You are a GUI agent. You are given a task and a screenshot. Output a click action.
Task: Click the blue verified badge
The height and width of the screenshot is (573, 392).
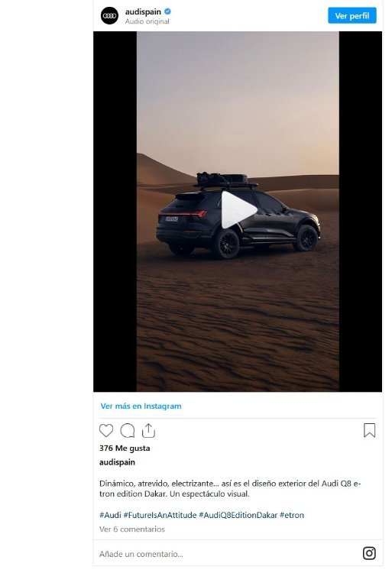pos(167,11)
